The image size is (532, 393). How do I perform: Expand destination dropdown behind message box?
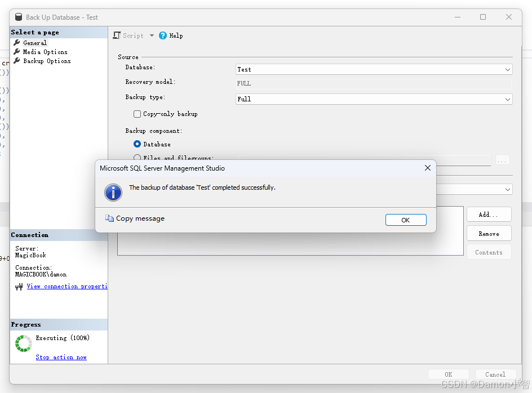(x=508, y=189)
